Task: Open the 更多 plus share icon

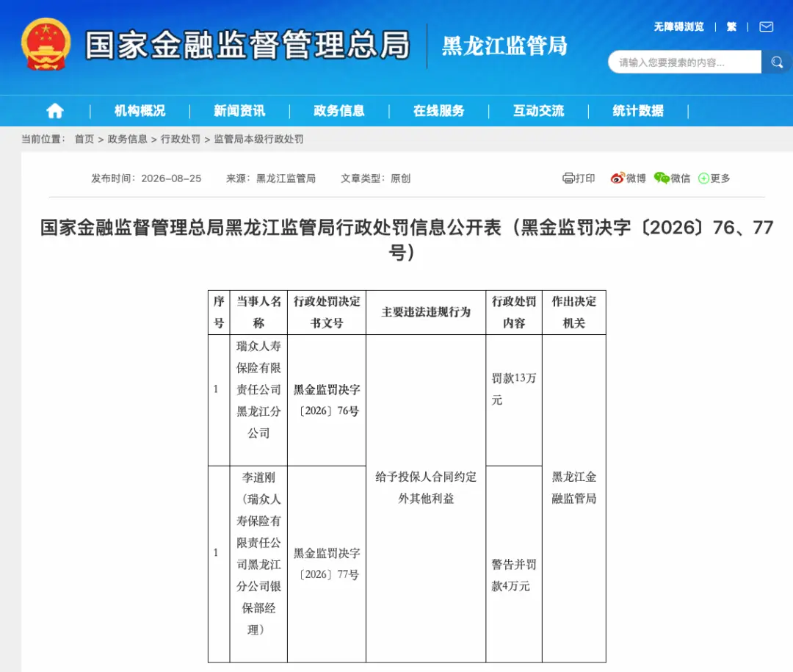Action: [x=703, y=178]
